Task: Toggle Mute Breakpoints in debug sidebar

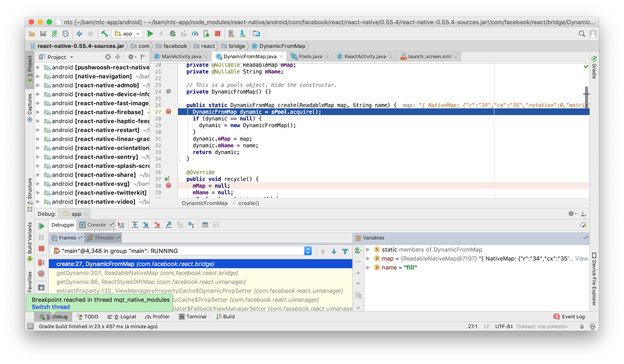Action: coord(41,274)
